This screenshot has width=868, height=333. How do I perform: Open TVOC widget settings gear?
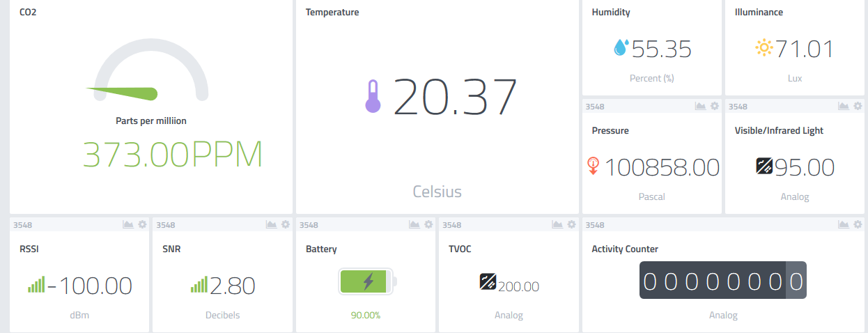click(x=571, y=224)
